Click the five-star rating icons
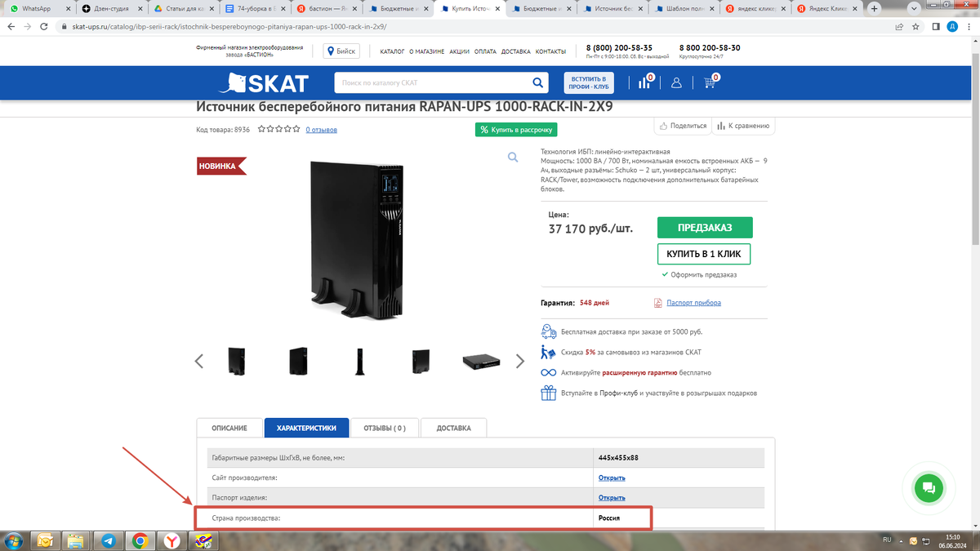The height and width of the screenshot is (551, 980). pos(278,129)
